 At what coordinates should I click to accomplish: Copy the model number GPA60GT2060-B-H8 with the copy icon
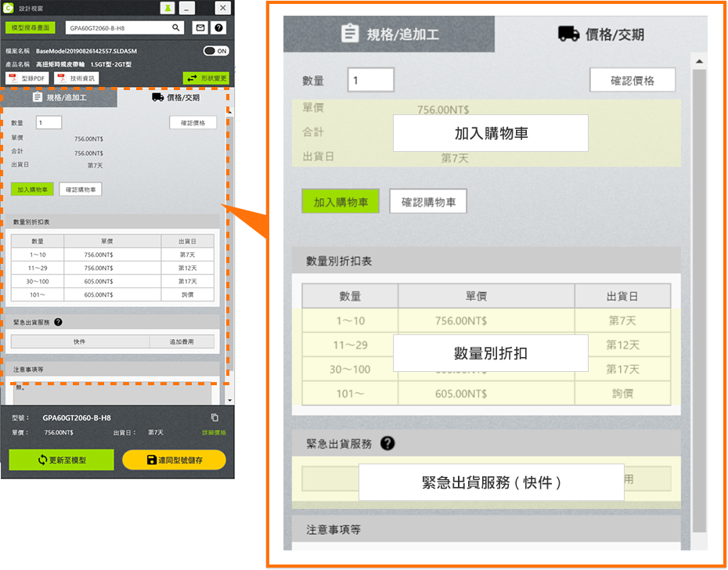215,417
